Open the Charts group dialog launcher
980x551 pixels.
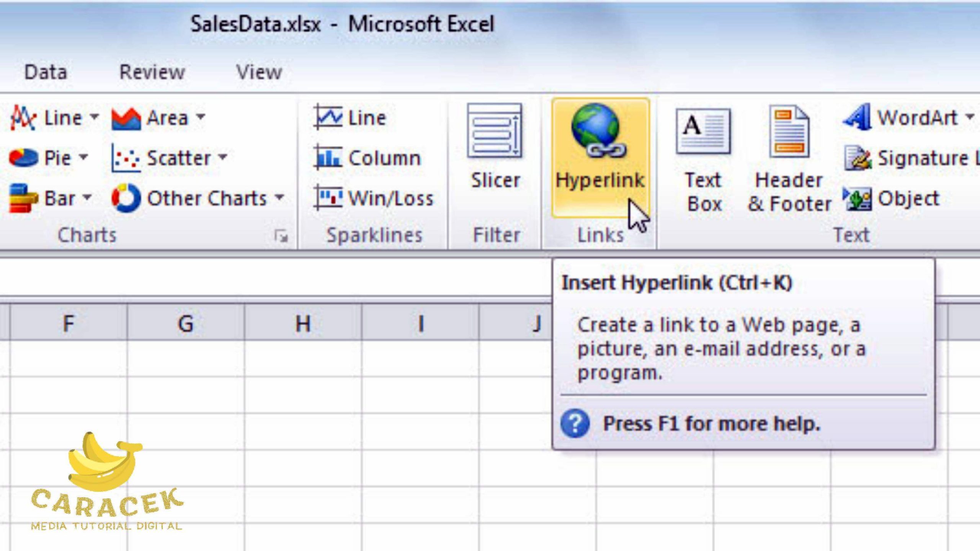(281, 236)
